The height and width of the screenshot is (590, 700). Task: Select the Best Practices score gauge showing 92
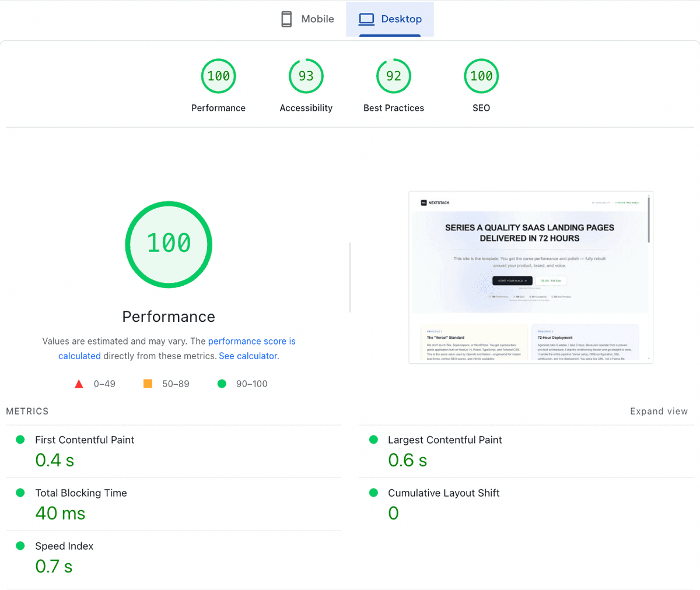click(393, 76)
